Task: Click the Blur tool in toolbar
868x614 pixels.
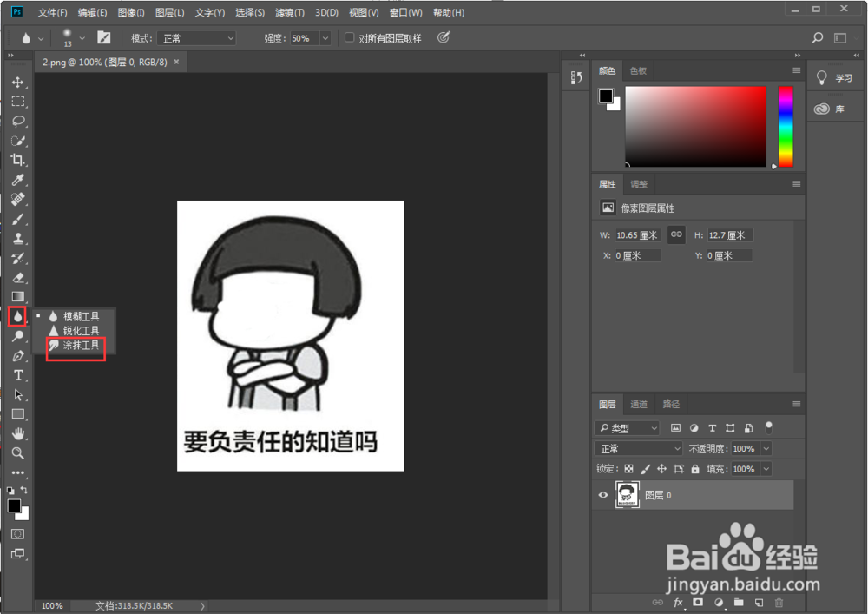Action: (x=17, y=317)
